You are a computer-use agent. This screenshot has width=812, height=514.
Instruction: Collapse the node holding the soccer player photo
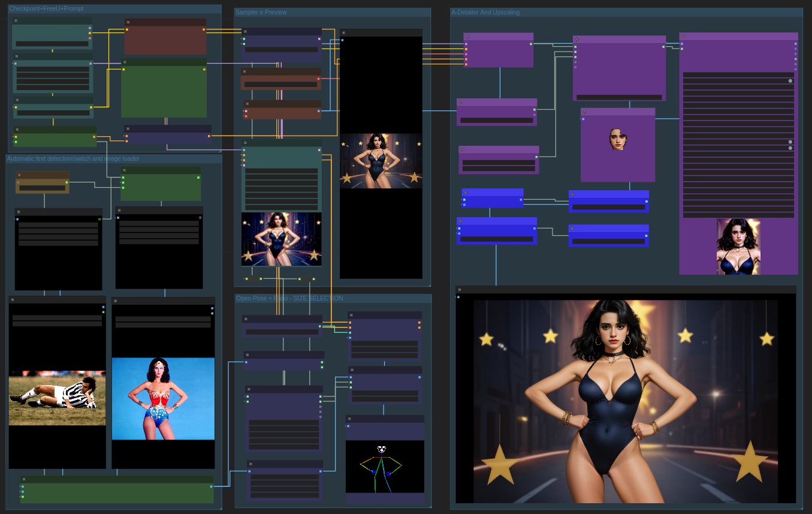13,300
